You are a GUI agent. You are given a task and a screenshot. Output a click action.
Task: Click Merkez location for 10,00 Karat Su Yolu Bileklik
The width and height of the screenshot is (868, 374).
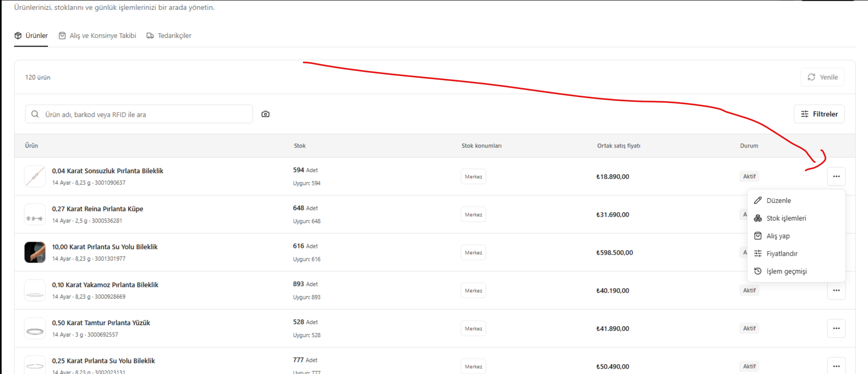pos(473,253)
